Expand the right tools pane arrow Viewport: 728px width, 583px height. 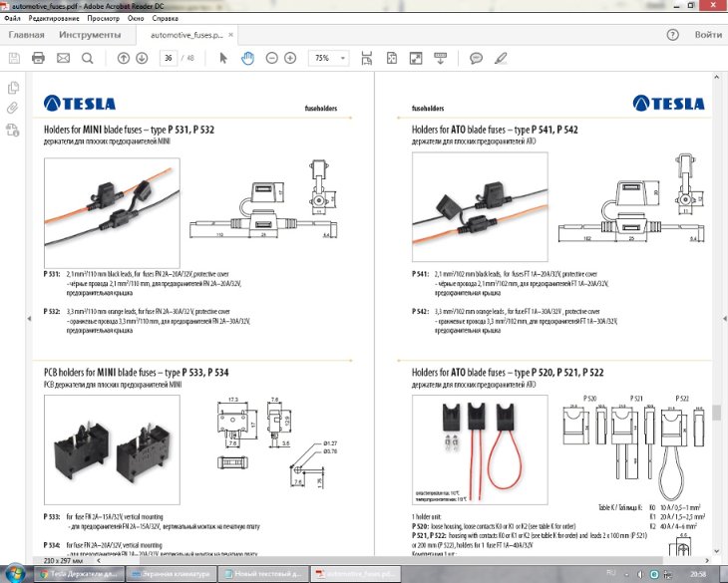point(724,319)
